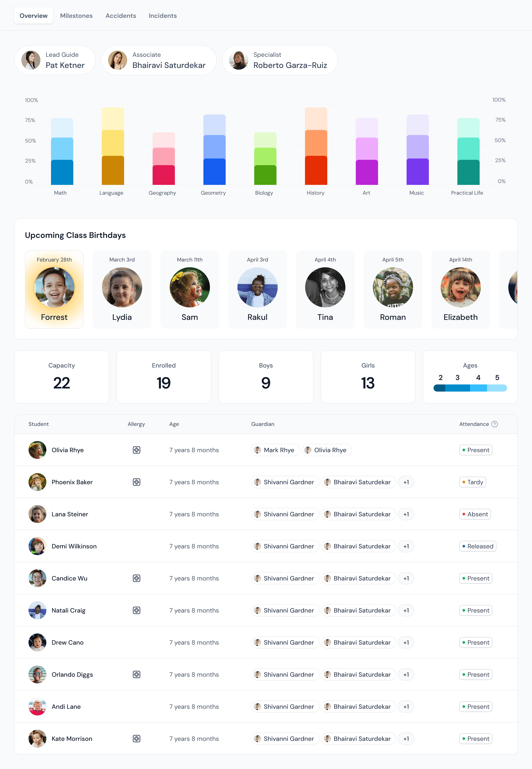Click the Mark Rhye guardian chip
Screen dimensions: 532x769
(275, 450)
